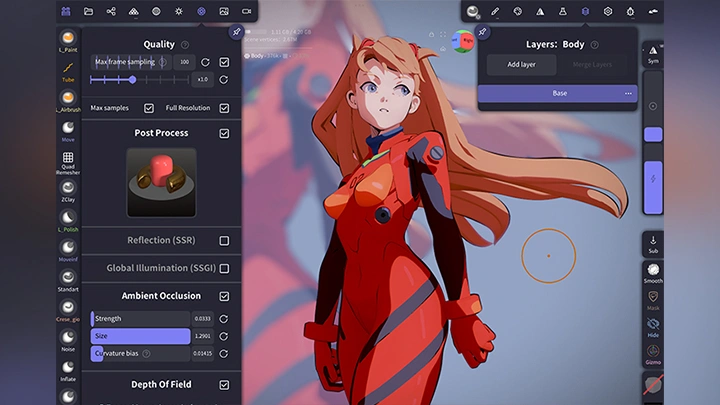Open the Stroke pencil menu

point(495,11)
